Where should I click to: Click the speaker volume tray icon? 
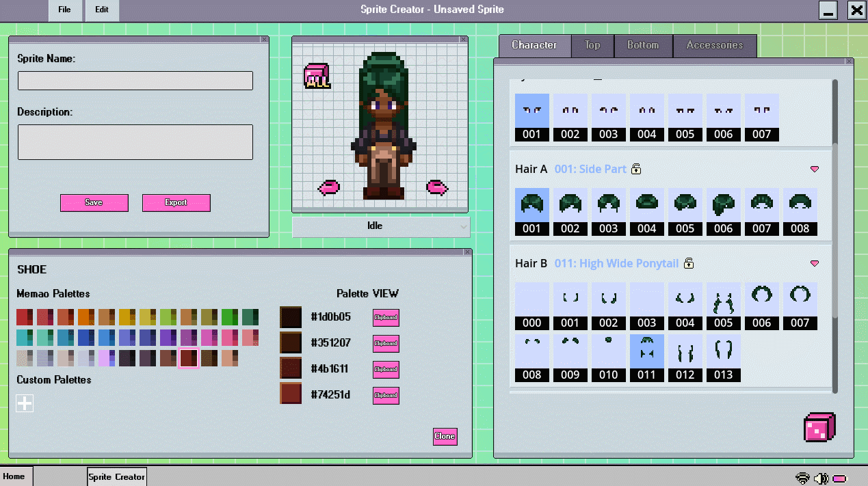821,478
